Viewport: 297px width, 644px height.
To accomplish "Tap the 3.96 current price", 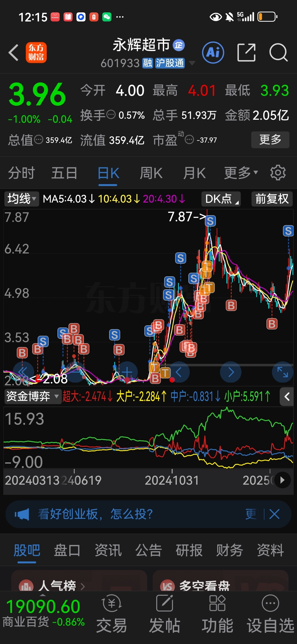I will pos(37,94).
